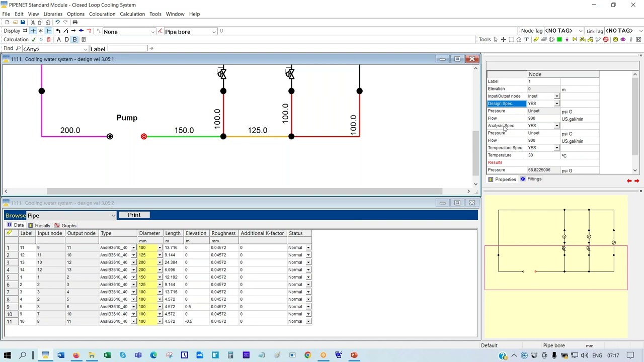This screenshot has width=644, height=362.
Task: Open the File menu
Action: [6, 14]
